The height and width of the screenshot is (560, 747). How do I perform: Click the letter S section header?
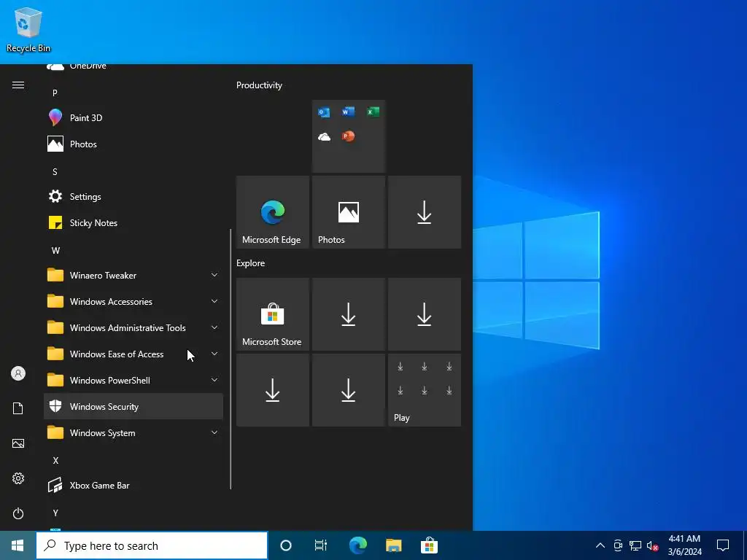(x=55, y=171)
